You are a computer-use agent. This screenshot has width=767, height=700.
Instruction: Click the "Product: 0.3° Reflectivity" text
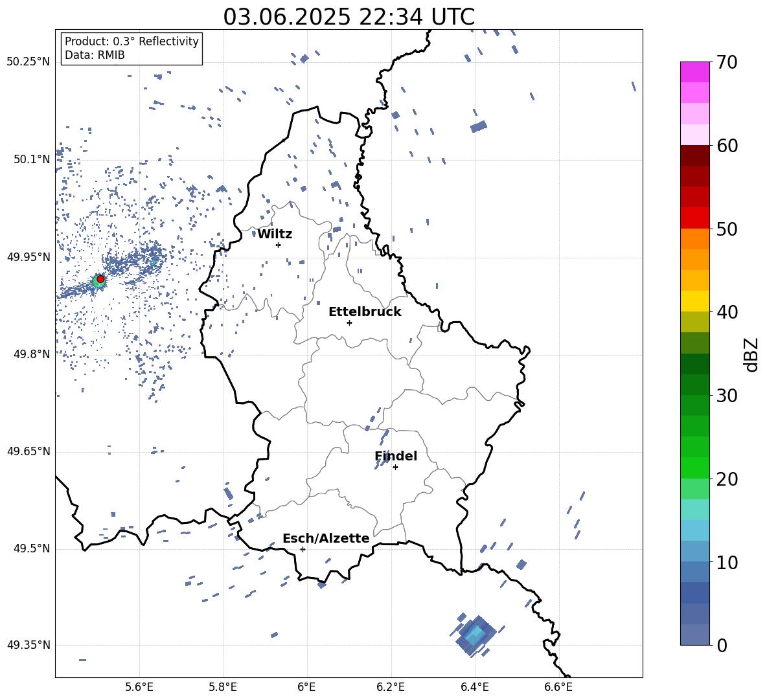coord(132,41)
